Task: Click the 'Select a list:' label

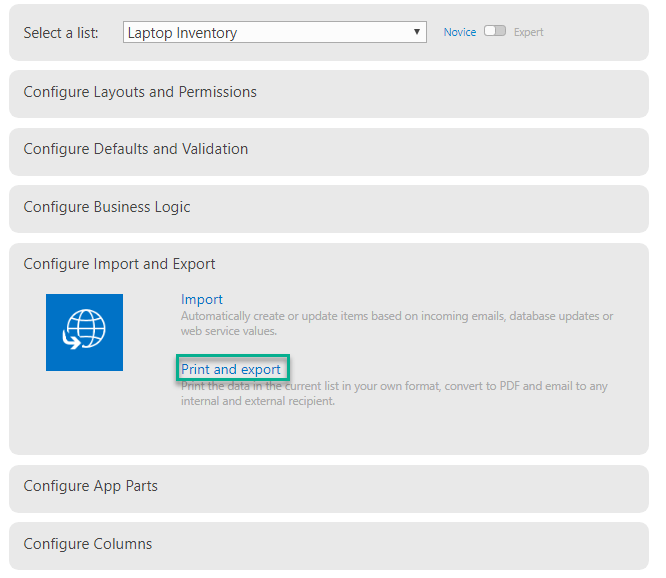Action: (61, 33)
